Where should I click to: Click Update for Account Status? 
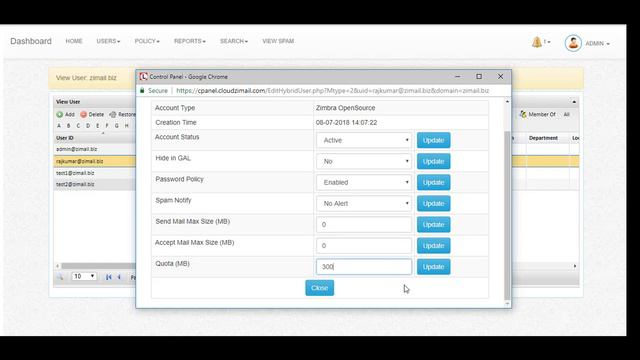[x=433, y=140]
